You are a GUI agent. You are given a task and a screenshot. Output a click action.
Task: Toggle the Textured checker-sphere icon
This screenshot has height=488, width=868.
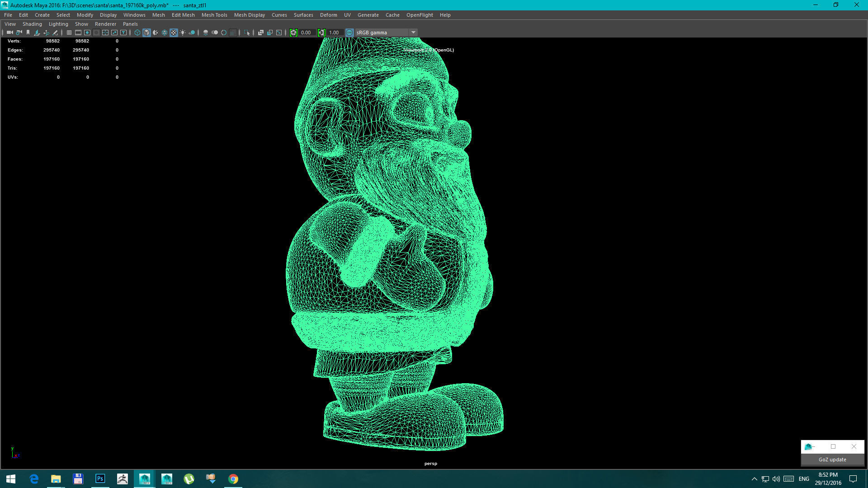pos(174,33)
